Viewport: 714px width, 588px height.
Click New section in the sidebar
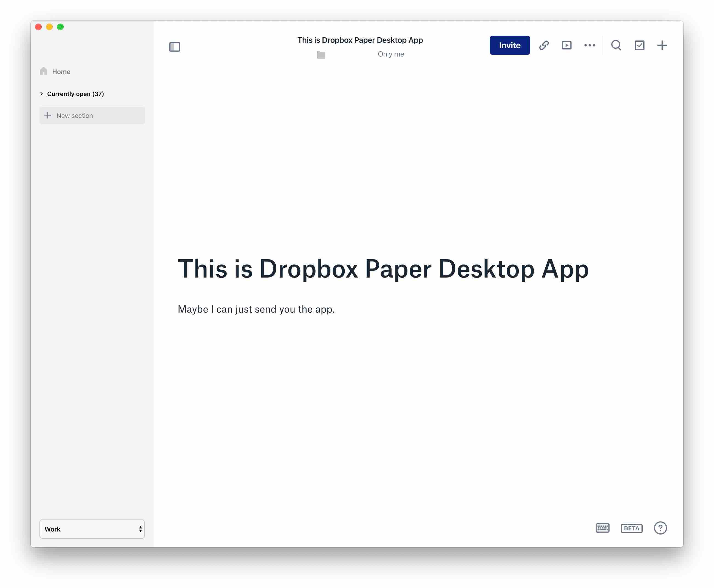[x=92, y=115]
